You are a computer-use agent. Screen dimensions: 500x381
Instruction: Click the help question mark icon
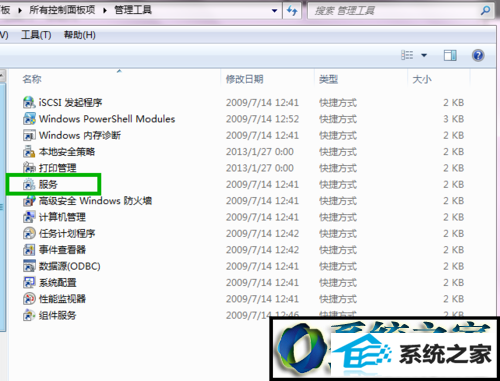point(478,55)
